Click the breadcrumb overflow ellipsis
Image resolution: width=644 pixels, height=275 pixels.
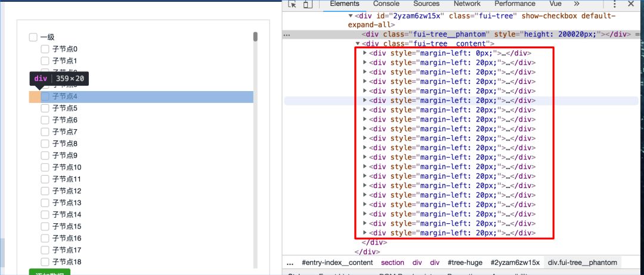click(290, 263)
